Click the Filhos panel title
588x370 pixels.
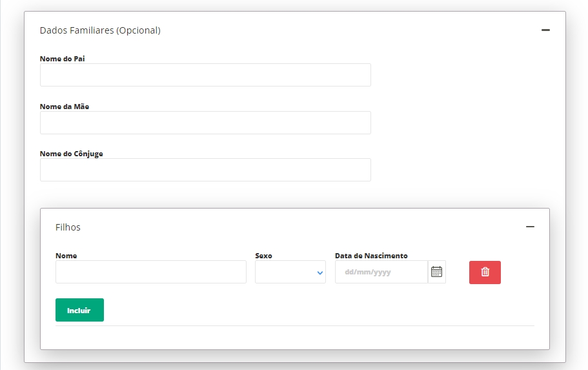click(x=68, y=227)
